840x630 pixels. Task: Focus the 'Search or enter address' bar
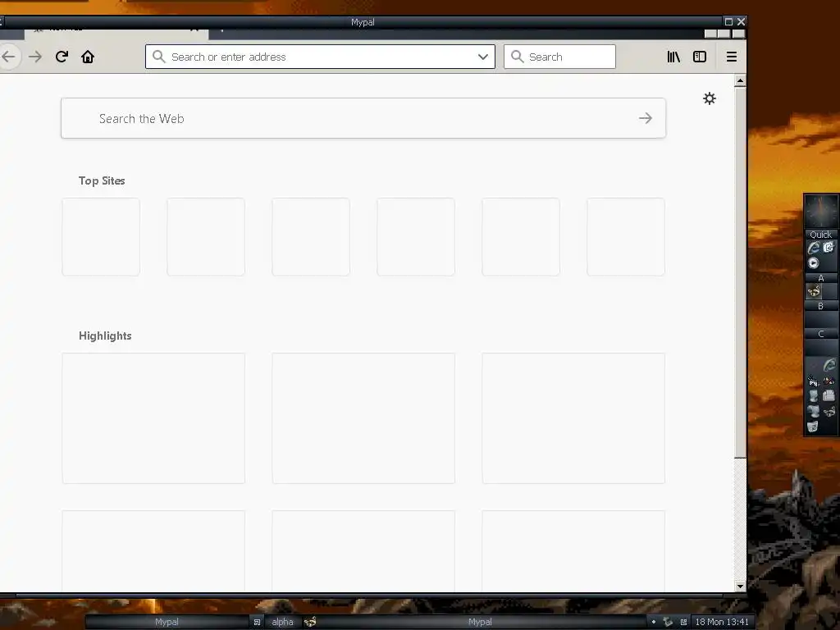[x=320, y=57]
